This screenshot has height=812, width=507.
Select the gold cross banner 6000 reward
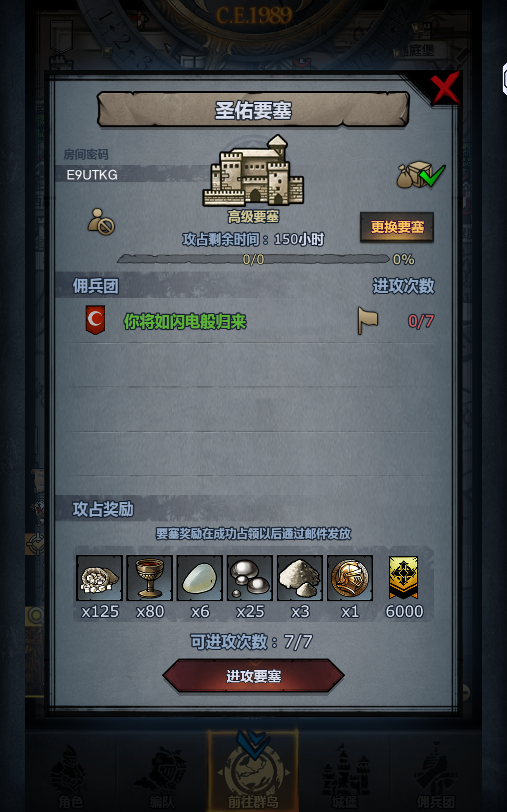coord(403,578)
